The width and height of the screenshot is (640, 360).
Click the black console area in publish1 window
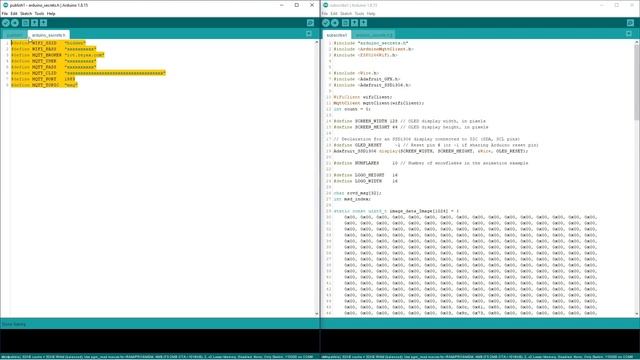160,342
